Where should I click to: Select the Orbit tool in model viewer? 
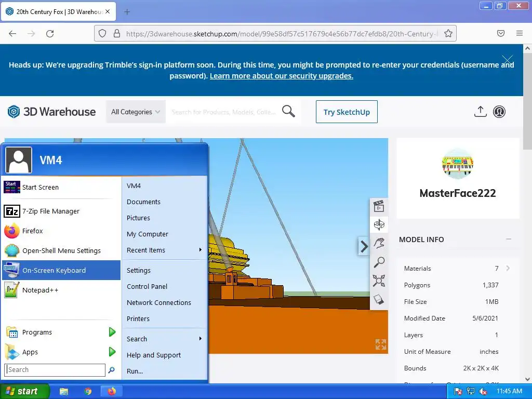(x=379, y=224)
